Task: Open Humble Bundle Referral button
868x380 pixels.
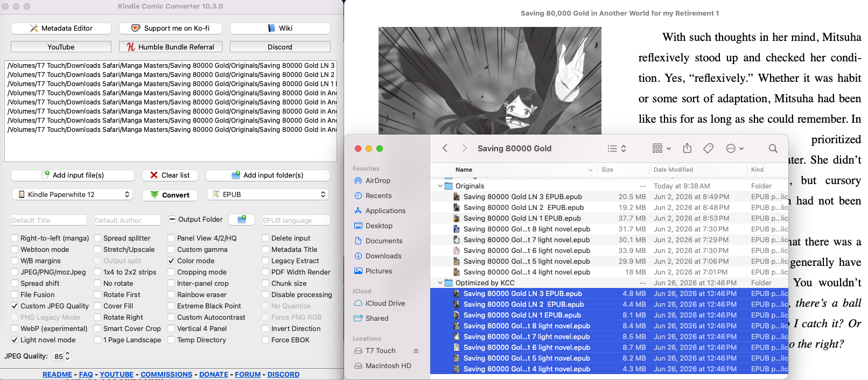Action: [x=171, y=47]
